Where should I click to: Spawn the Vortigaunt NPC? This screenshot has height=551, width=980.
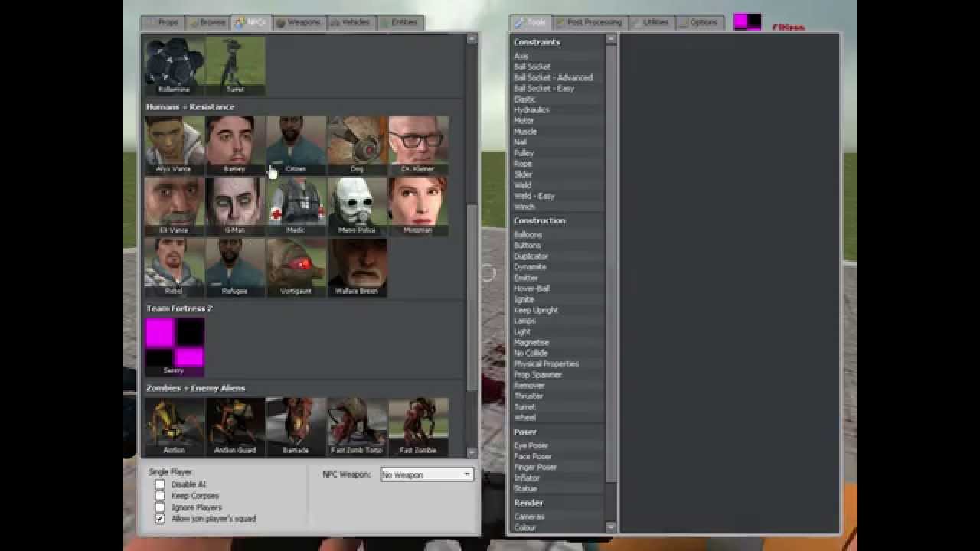coord(296,267)
